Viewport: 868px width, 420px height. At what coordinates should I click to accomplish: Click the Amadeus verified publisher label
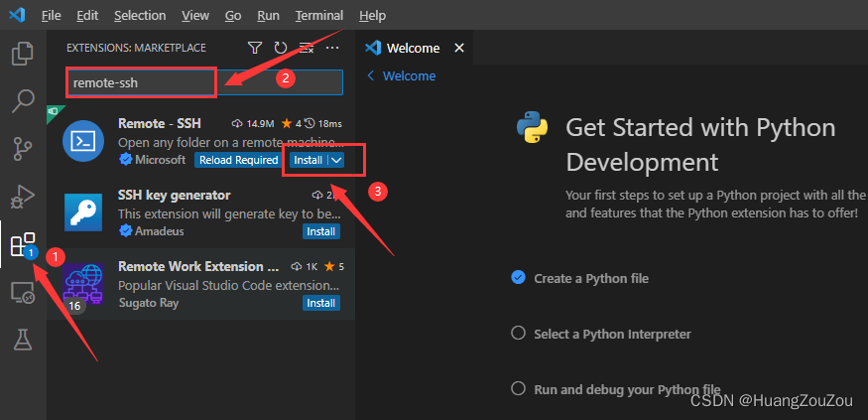152,231
